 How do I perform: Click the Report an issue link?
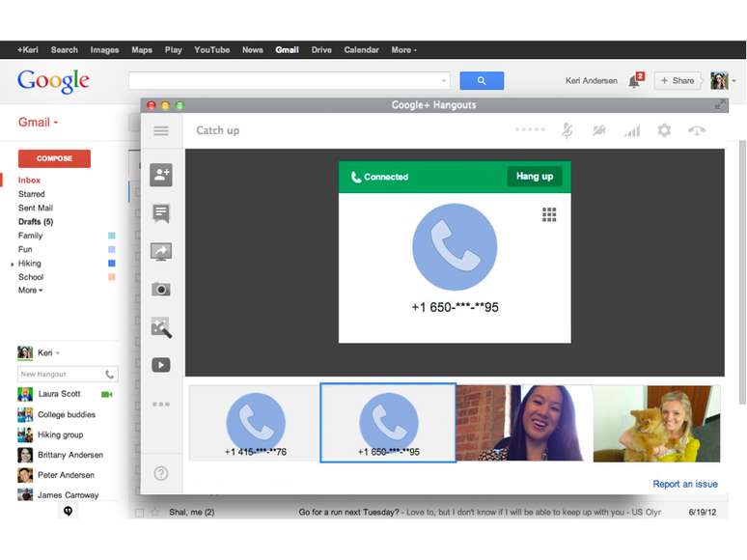pos(684,484)
